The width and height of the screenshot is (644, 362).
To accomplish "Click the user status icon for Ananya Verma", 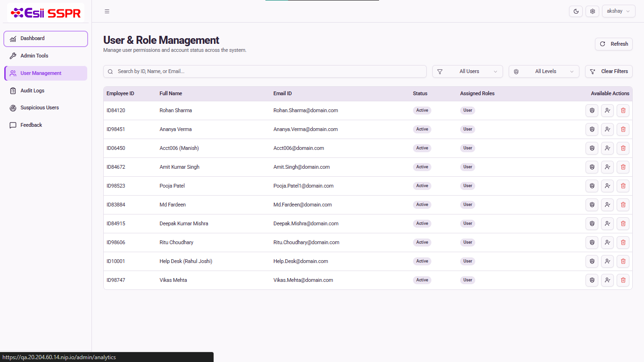I will 607,129.
